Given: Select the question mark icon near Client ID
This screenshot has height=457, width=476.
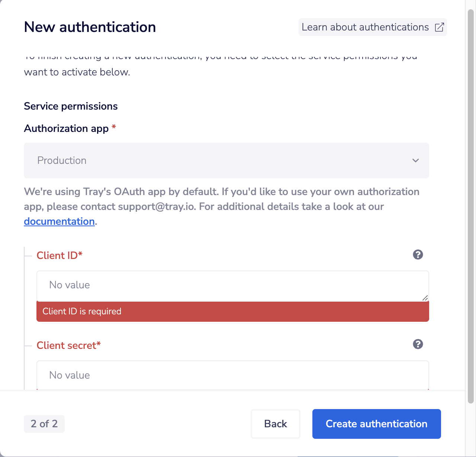Looking at the screenshot, I should (x=418, y=255).
